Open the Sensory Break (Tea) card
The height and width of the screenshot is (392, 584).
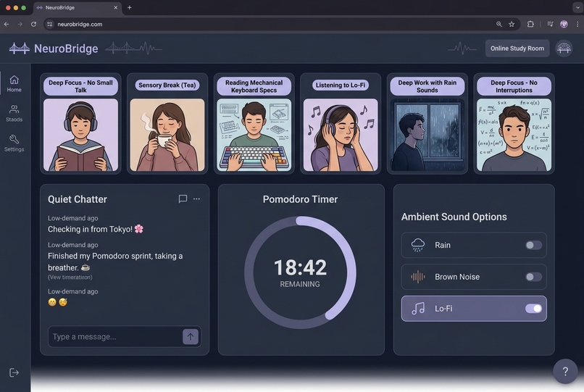point(167,124)
